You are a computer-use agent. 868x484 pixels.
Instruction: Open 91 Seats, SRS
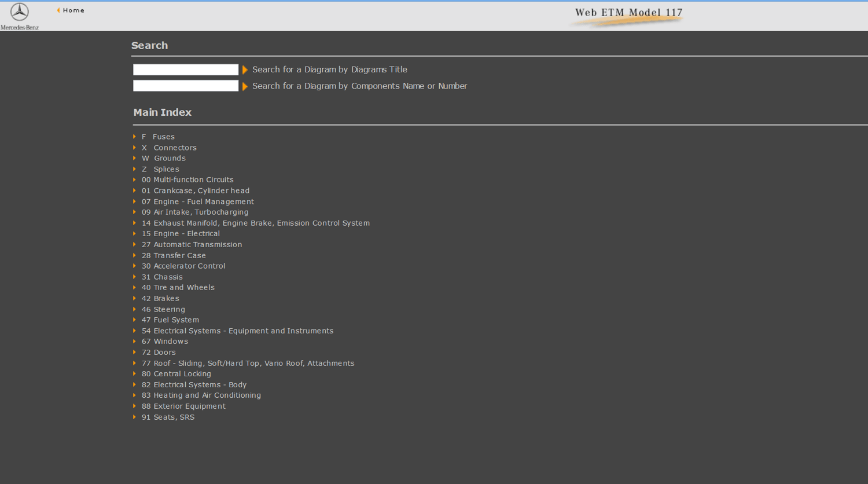coord(168,417)
